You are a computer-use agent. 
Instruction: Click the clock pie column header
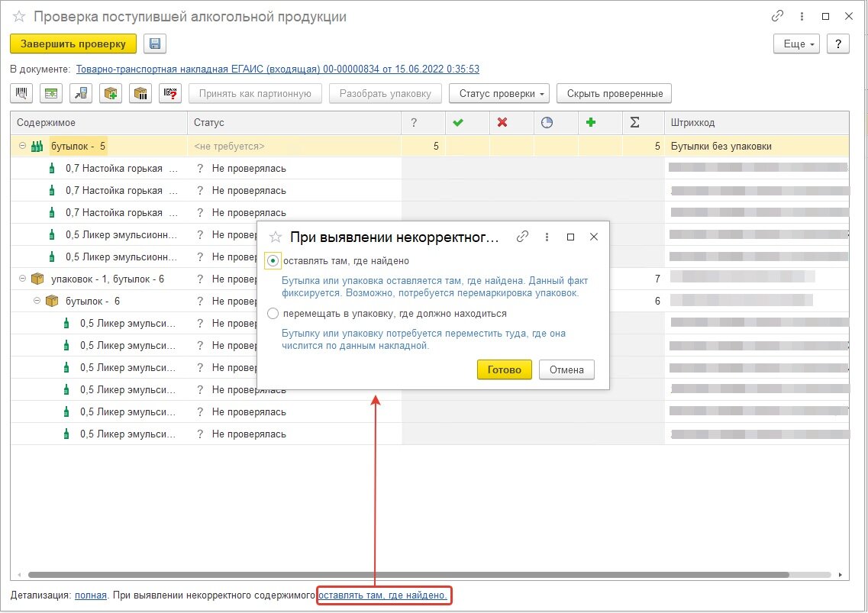click(x=547, y=122)
